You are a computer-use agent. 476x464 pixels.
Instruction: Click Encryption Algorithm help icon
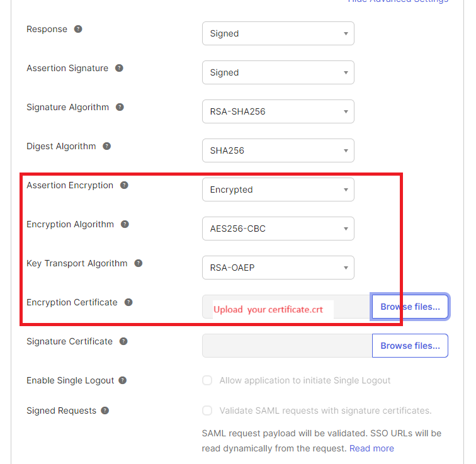125,224
